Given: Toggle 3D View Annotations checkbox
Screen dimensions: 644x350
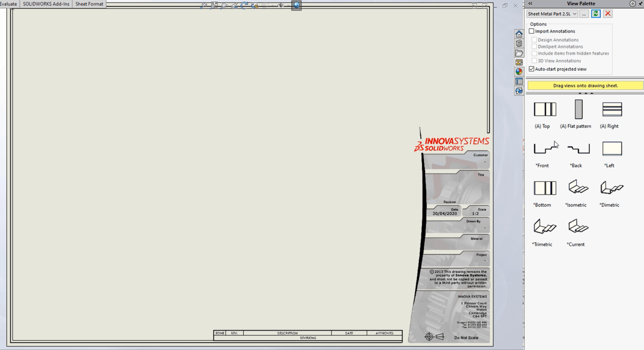Looking at the screenshot, I should coord(534,61).
